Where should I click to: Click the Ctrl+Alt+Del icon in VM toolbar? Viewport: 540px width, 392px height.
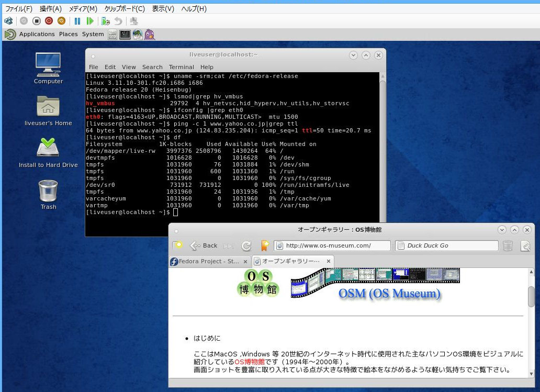pos(8,21)
